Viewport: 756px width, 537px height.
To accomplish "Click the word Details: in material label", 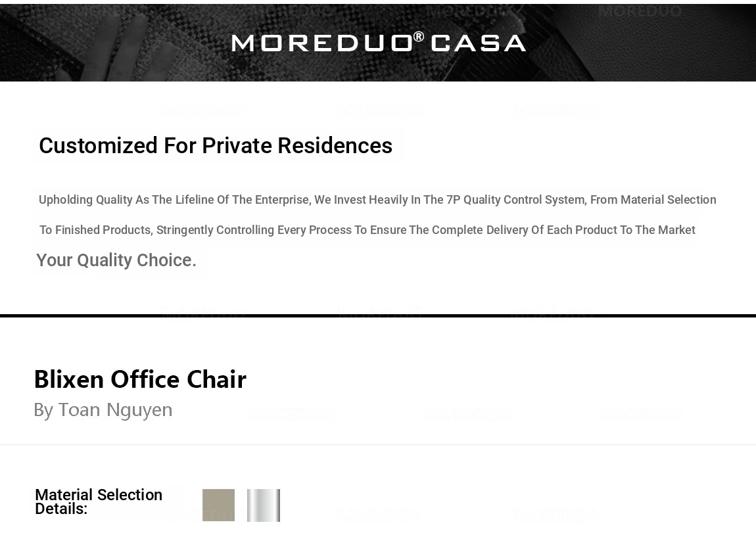I will click(61, 509).
